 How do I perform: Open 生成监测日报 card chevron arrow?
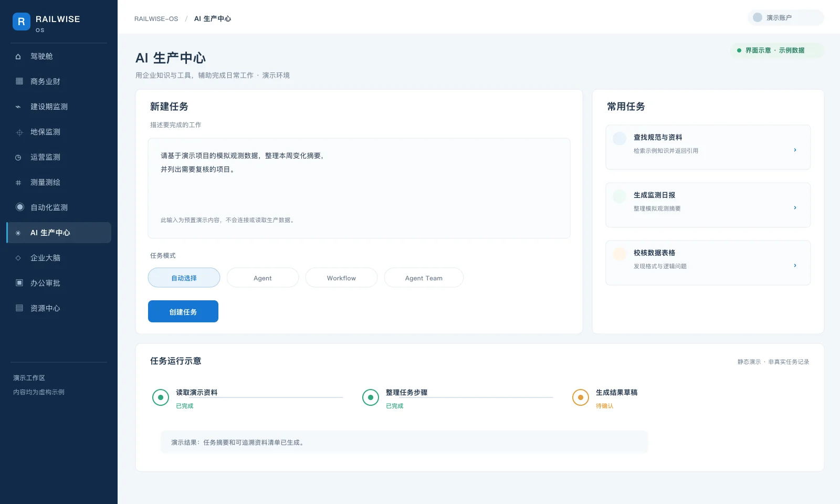[x=795, y=208]
